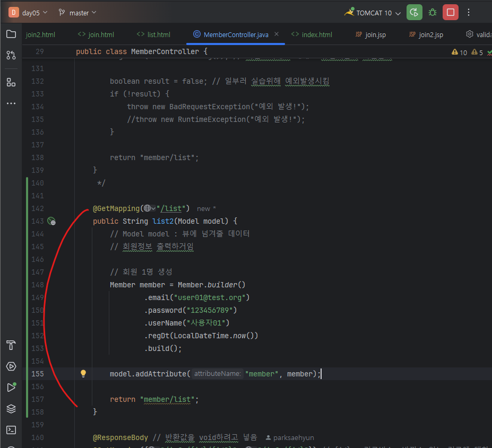492x448 pixels.
Task: Switch to the join2.html tab
Action: [x=40, y=34]
